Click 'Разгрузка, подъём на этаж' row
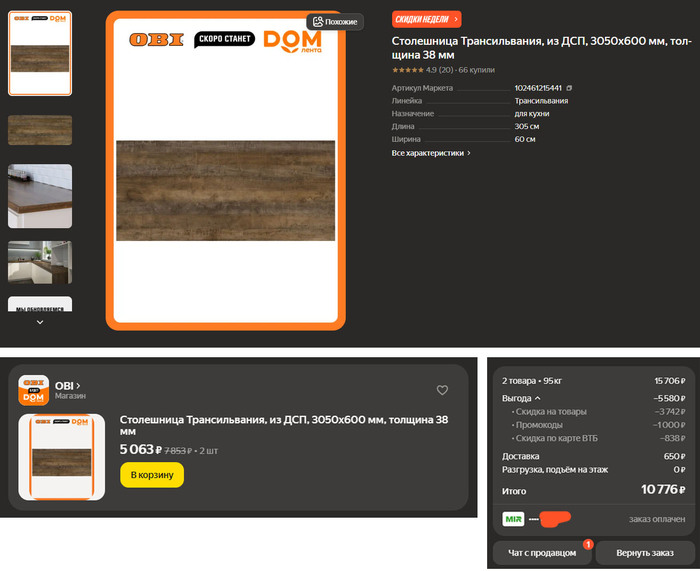The height and width of the screenshot is (571, 700). [x=593, y=469]
